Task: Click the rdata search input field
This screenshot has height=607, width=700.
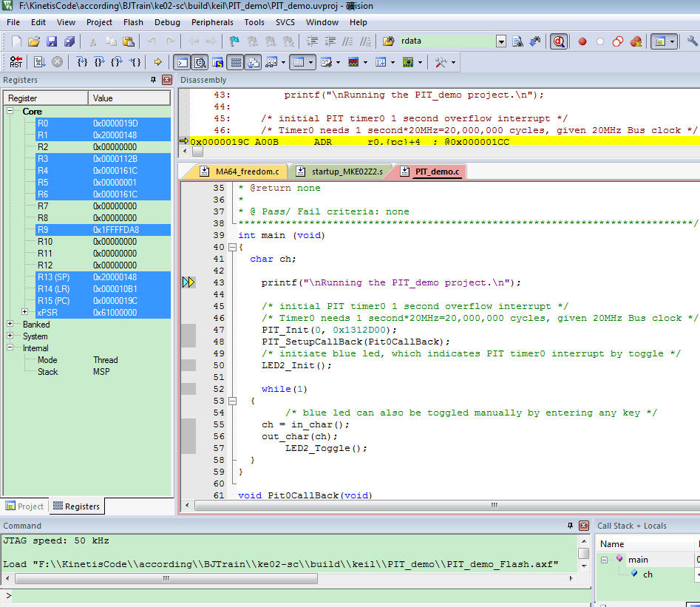Action: click(447, 41)
